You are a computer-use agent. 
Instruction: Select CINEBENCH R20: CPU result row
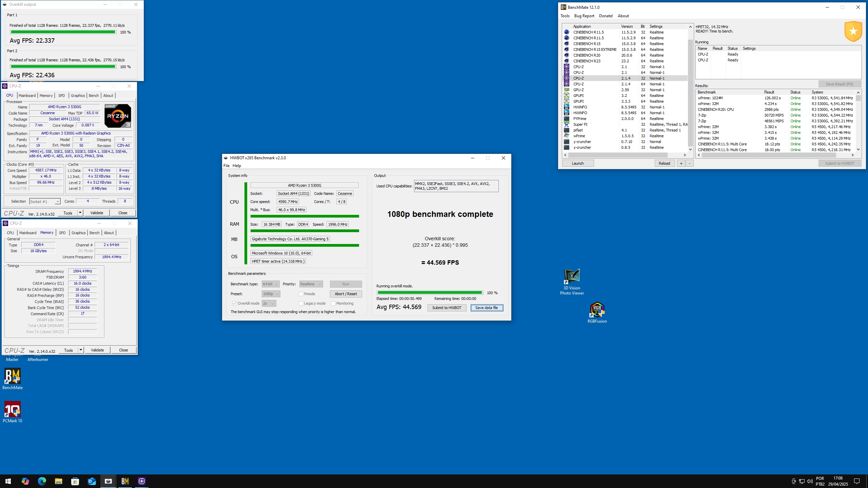click(x=775, y=109)
